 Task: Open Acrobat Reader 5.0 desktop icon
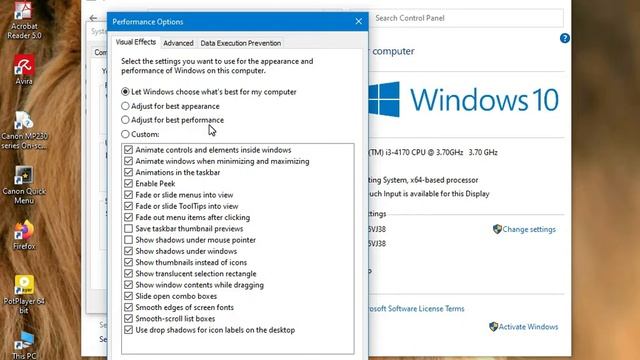point(24,20)
